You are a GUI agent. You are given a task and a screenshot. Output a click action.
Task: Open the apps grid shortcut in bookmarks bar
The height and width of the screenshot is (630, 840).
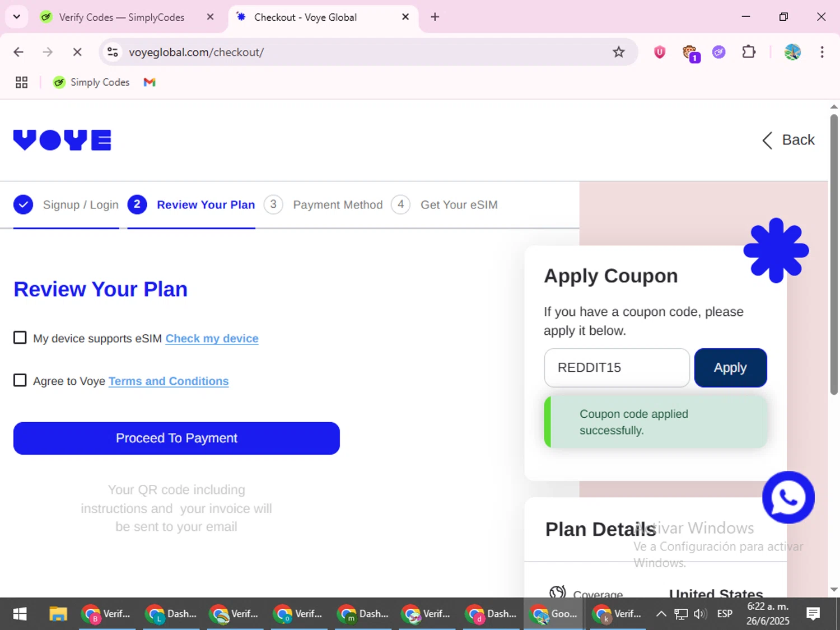[21, 82]
